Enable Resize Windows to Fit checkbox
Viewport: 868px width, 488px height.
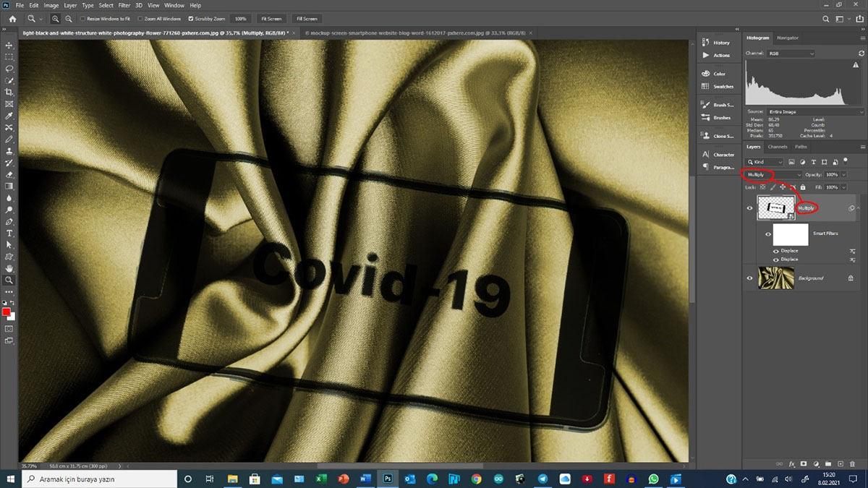tap(82, 18)
